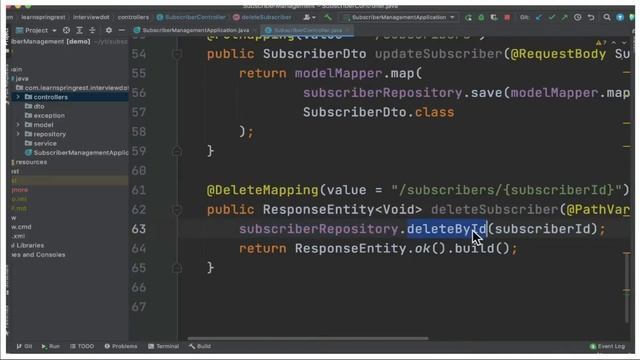Click the fold end marker on line 65
Viewport: 640px width, 360px height.
177,268
